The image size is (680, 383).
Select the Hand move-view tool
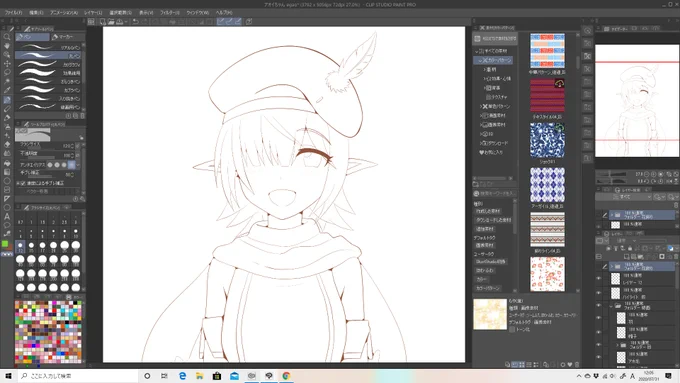pos(7,46)
